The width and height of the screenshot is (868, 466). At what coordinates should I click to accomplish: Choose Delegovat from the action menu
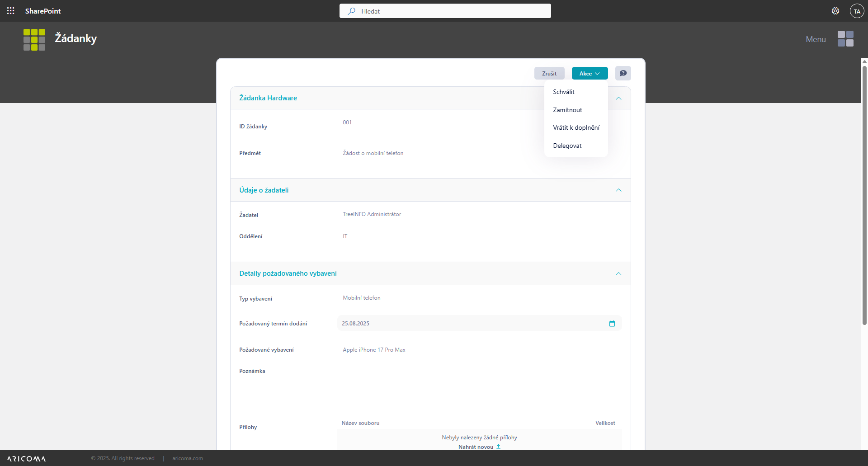click(567, 146)
